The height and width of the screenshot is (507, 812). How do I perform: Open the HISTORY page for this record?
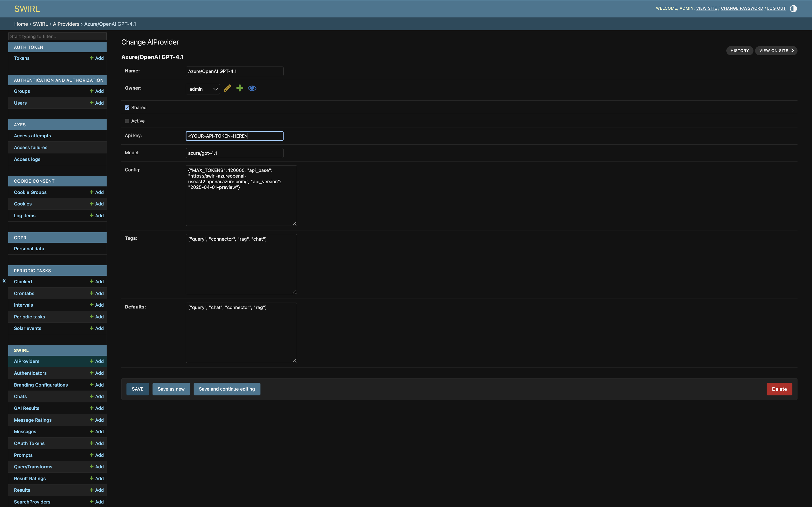pyautogui.click(x=739, y=51)
